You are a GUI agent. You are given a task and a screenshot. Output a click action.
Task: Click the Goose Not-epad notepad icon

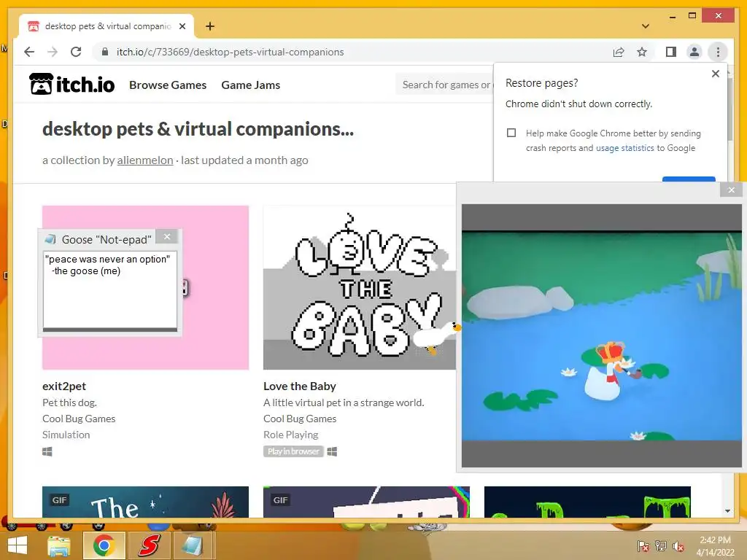click(x=50, y=239)
